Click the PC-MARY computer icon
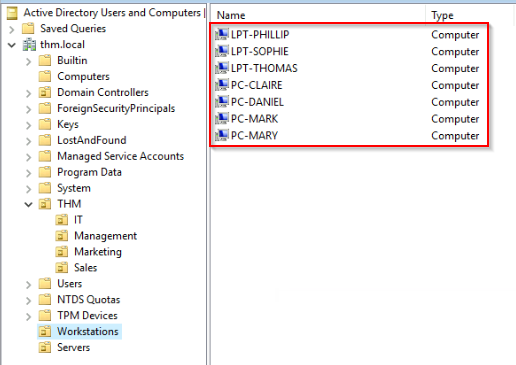 [x=222, y=135]
